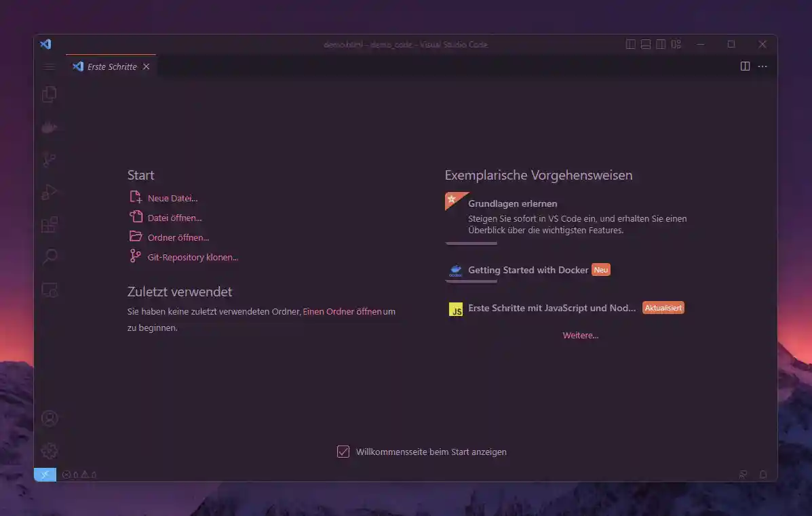Click the Ordner öffnen folder icon
Viewport: 812px width, 516px height.
[136, 237]
